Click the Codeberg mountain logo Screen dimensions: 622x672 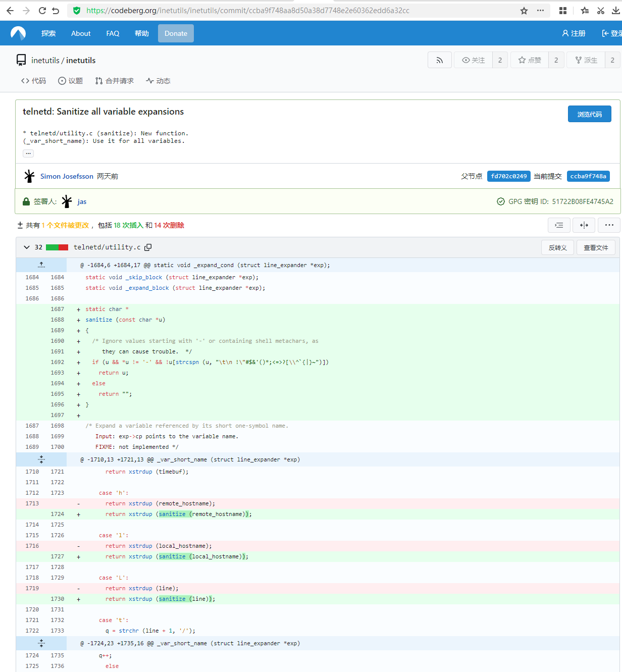pyautogui.click(x=18, y=33)
